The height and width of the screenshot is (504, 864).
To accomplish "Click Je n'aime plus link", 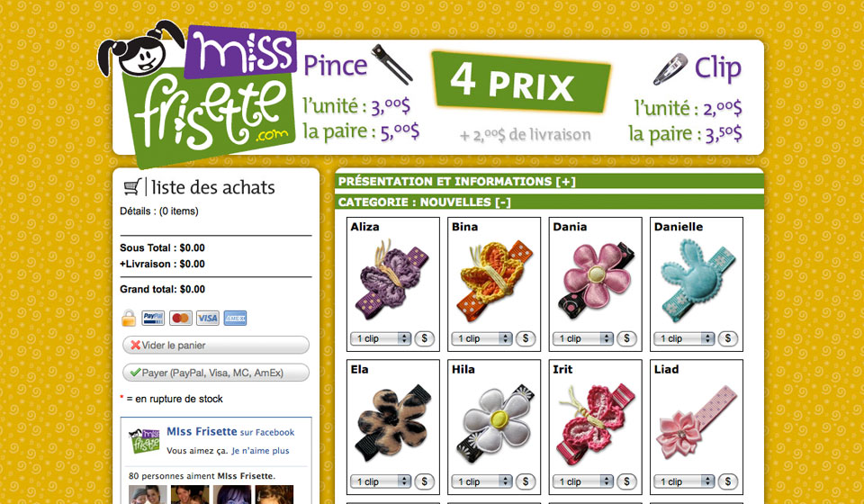I will 260,451.
